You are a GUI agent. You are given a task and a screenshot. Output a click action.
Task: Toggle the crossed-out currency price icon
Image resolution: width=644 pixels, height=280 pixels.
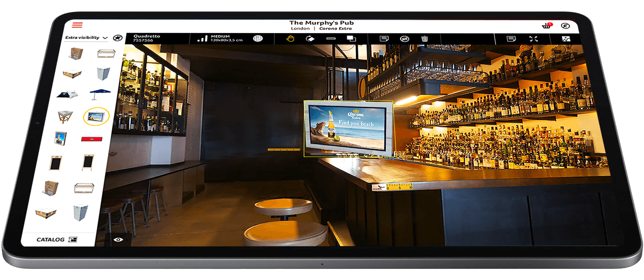[x=565, y=26]
